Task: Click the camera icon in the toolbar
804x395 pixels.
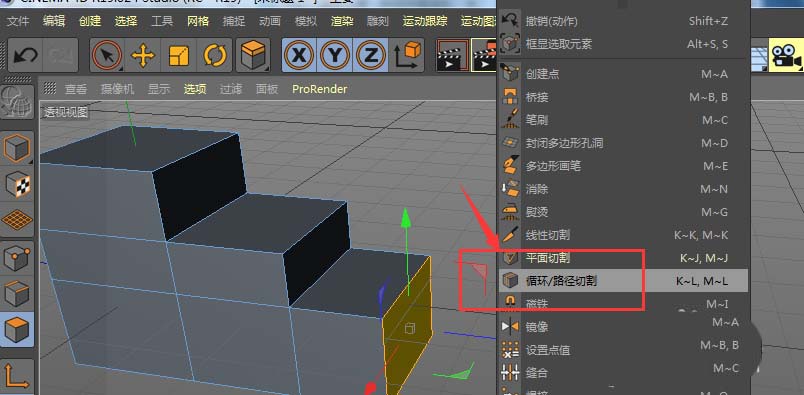Action: point(787,55)
